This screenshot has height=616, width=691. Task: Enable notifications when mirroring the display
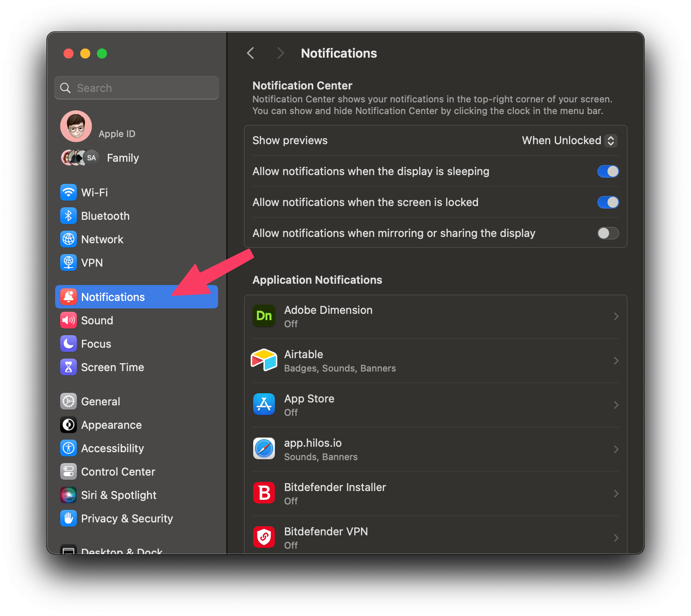[x=608, y=233]
